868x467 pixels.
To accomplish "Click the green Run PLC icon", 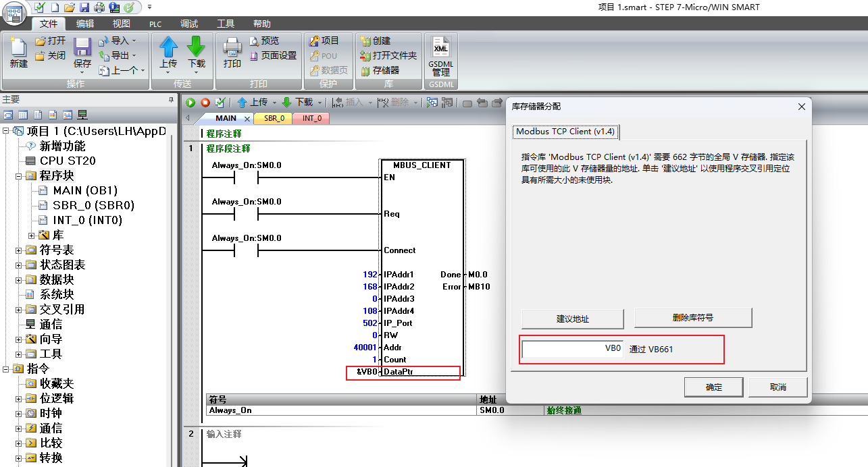I will (x=190, y=103).
